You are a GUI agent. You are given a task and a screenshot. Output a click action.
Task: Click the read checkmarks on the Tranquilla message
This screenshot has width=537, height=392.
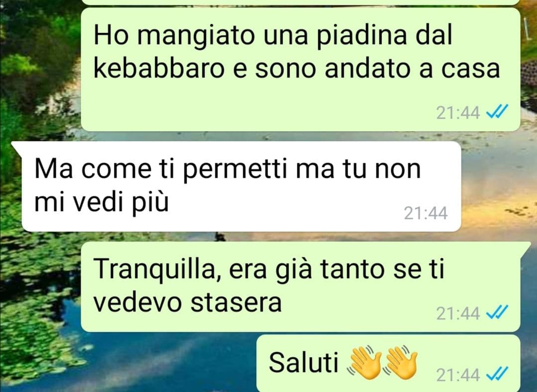(497, 313)
